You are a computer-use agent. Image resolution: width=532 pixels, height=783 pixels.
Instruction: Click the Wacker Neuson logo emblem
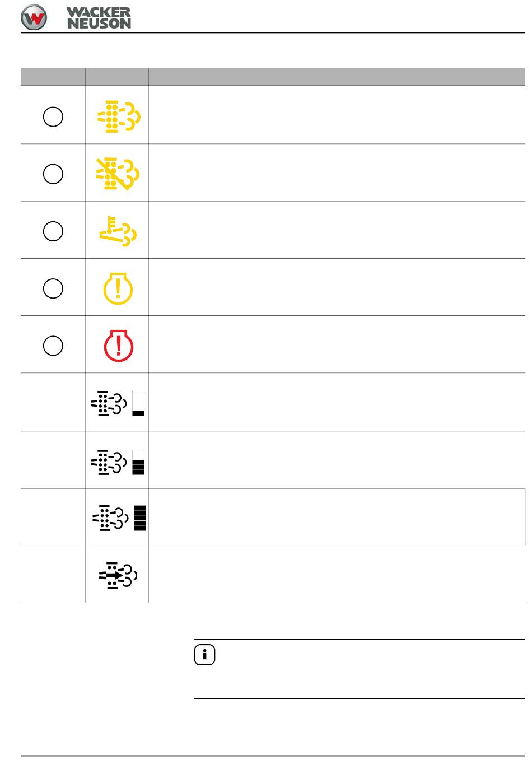tap(34, 17)
